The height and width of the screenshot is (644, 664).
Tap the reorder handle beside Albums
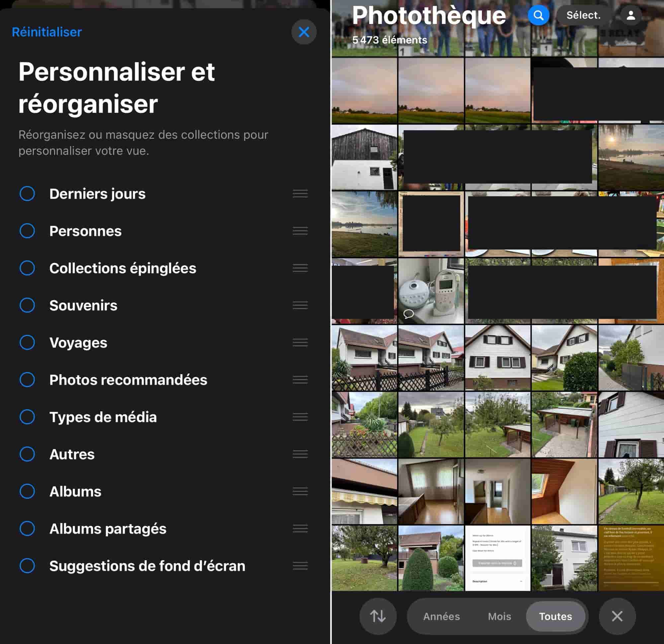tap(300, 491)
